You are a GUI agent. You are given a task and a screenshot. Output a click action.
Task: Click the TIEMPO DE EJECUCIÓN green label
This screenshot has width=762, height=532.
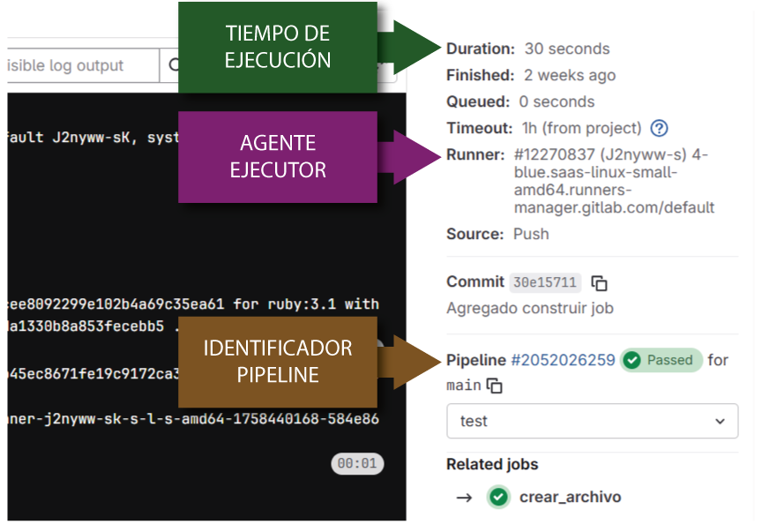tap(278, 47)
